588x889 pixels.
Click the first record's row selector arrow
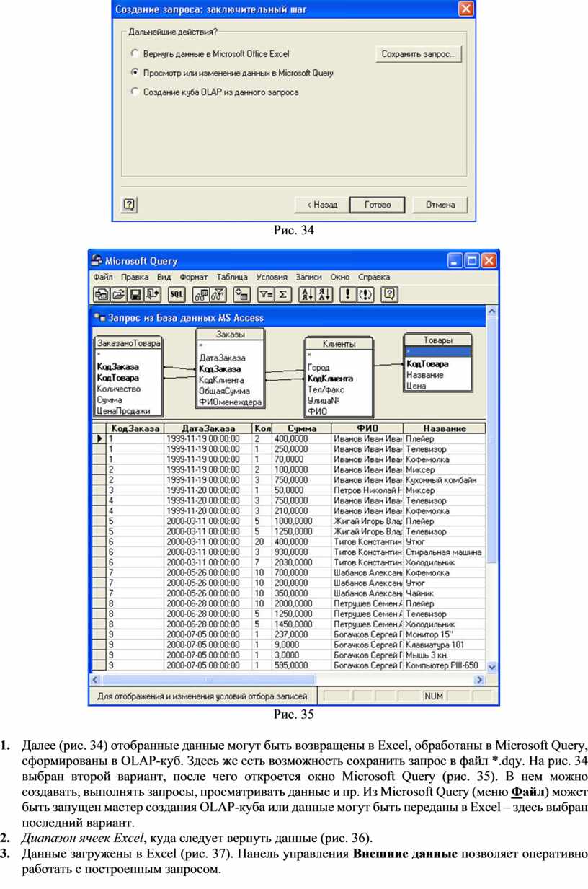click(99, 438)
